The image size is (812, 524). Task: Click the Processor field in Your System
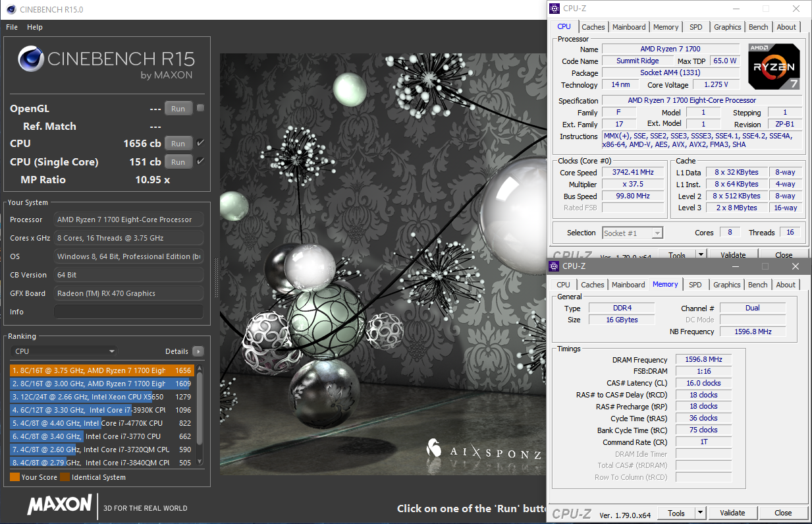click(128, 219)
